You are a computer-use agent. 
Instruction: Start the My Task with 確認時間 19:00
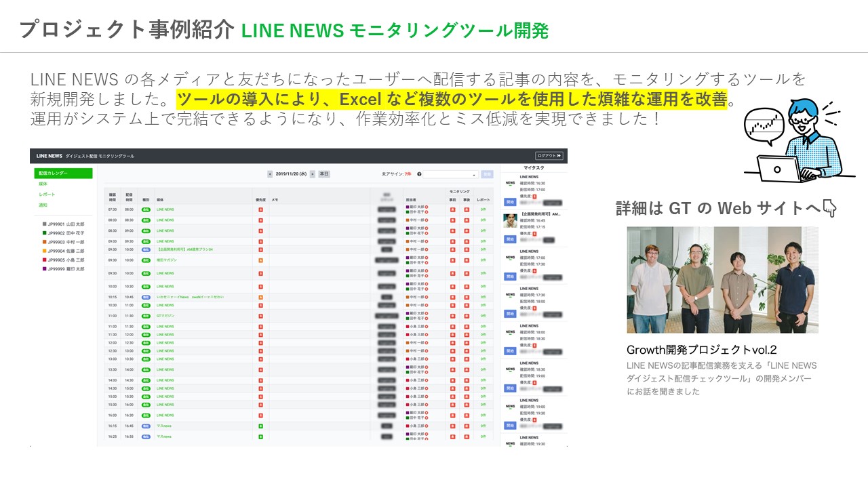tap(510, 426)
